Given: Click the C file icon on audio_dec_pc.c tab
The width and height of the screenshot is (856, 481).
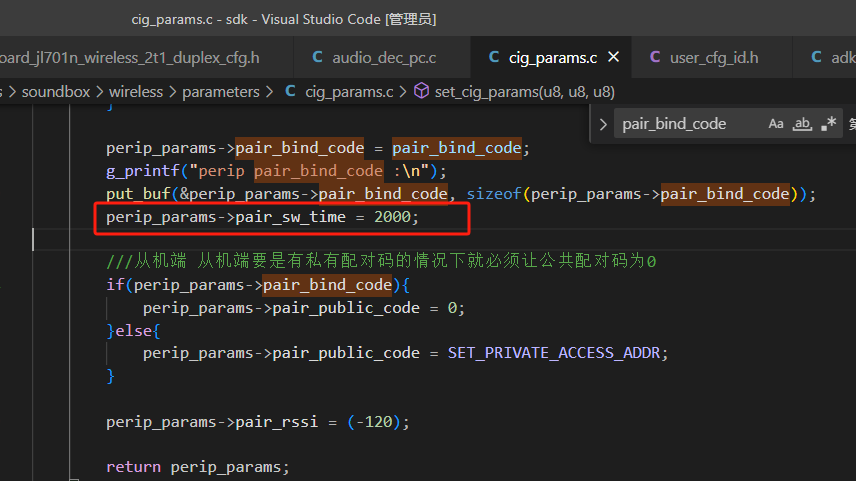Looking at the screenshot, I should coord(317,57).
